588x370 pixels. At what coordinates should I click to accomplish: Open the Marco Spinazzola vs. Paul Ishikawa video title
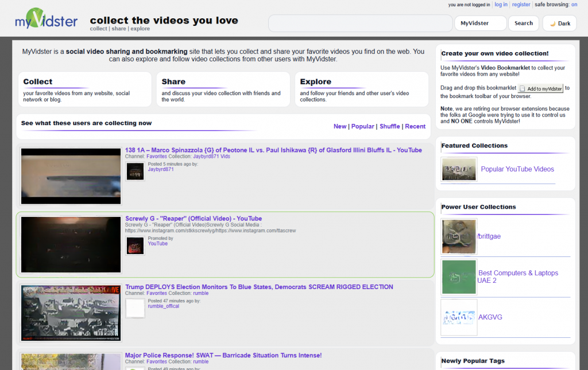(273, 150)
